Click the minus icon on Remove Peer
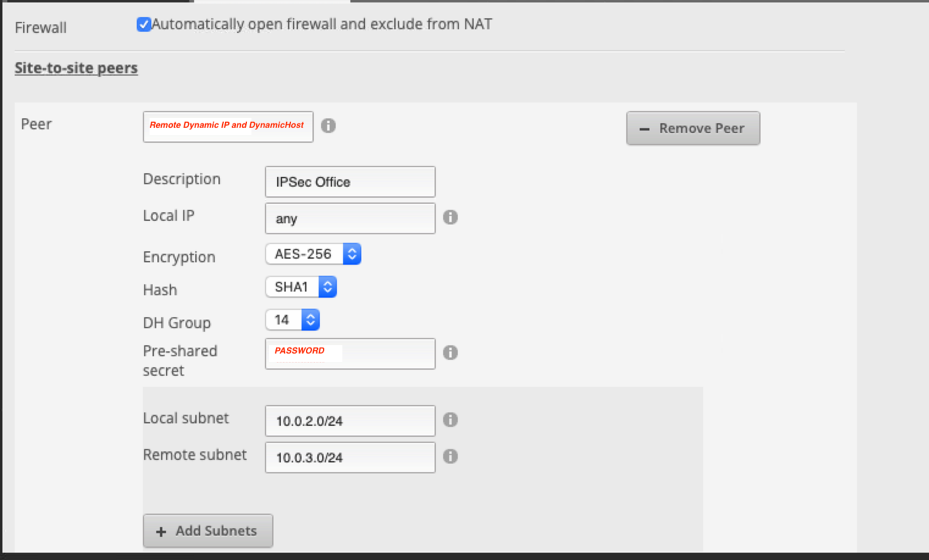Viewport: 929px width, 560px height. 644,129
